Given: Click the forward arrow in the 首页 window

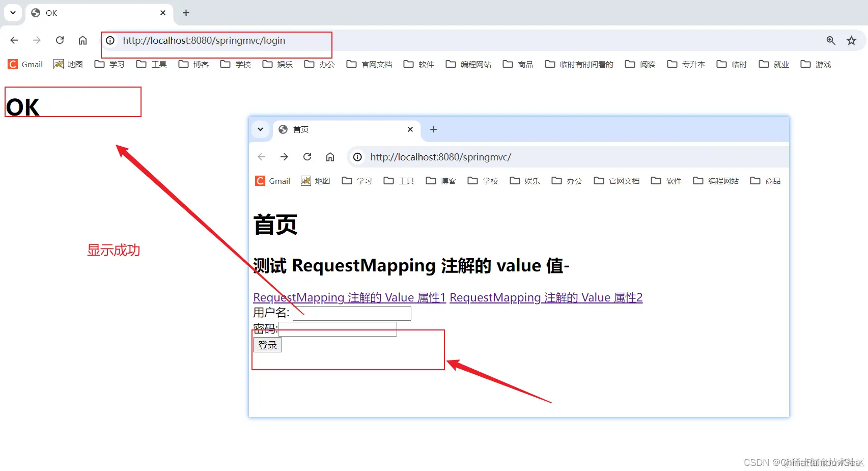Looking at the screenshot, I should coord(284,157).
